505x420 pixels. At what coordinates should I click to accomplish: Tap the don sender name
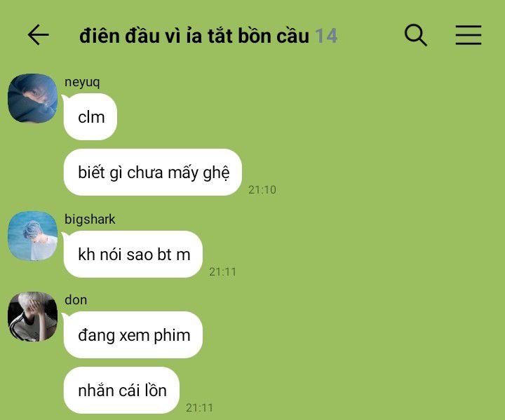[76, 300]
